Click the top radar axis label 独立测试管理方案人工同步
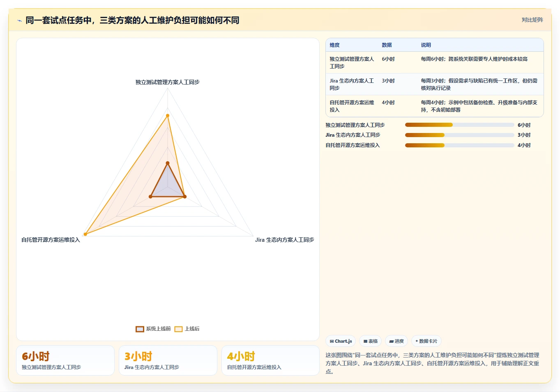The width and height of the screenshot is (560, 392). 168,82
